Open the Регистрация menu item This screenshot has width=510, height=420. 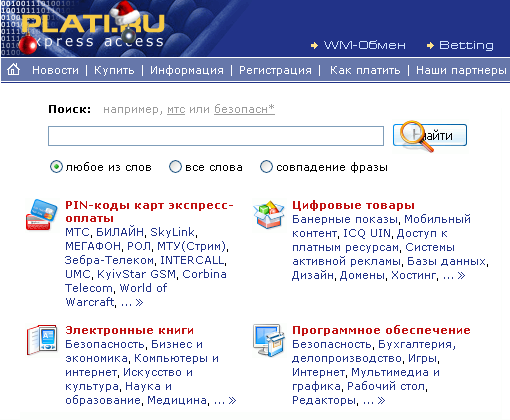pos(275,70)
